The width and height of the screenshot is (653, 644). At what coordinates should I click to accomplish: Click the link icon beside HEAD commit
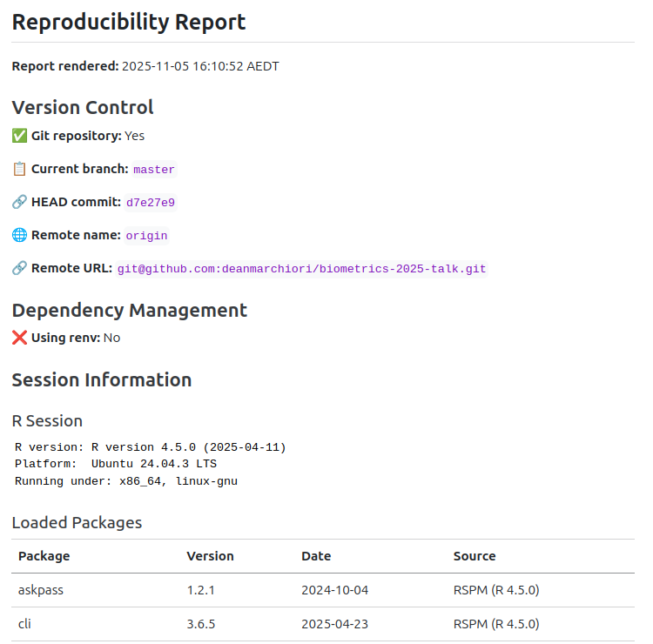point(19,202)
